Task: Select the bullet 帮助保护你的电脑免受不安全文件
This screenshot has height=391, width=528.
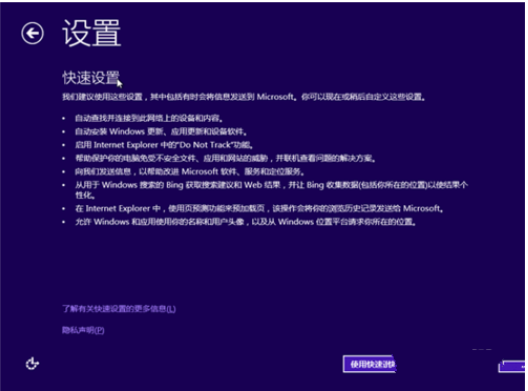Action: coord(225,158)
